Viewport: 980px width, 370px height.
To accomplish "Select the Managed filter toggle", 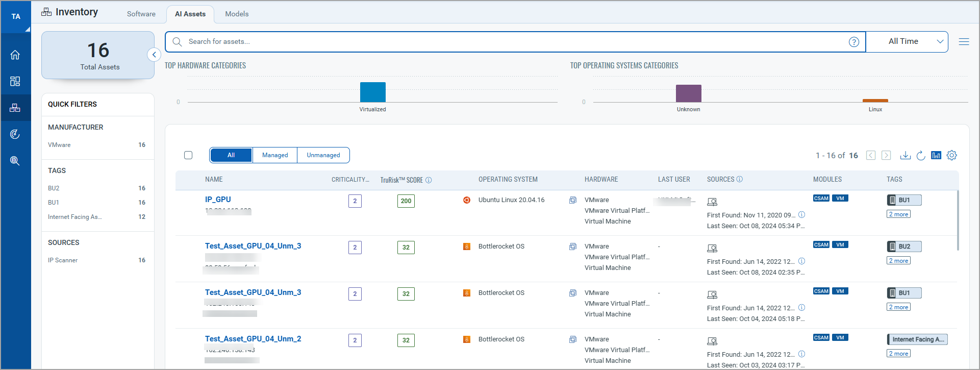I will pos(274,155).
